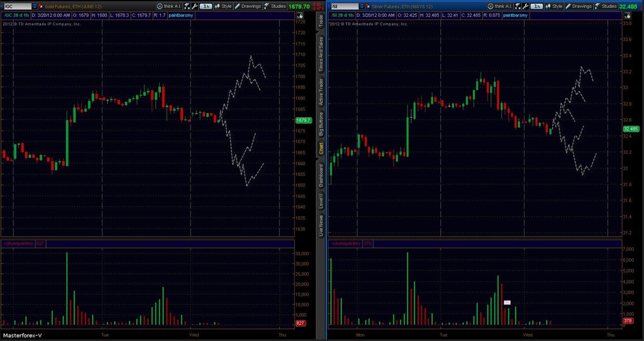
Task: Open the Style menu on the gold chart
Action: click(x=223, y=6)
